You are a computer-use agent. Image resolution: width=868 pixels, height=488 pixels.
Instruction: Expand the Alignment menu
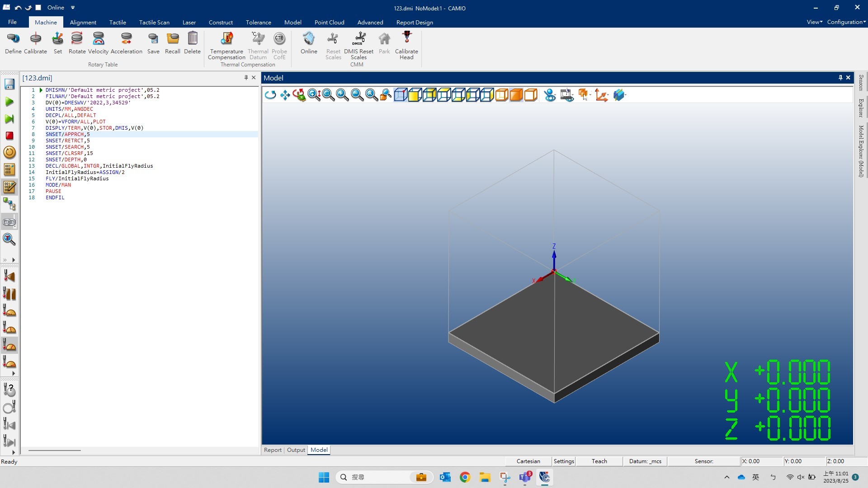[83, 22]
